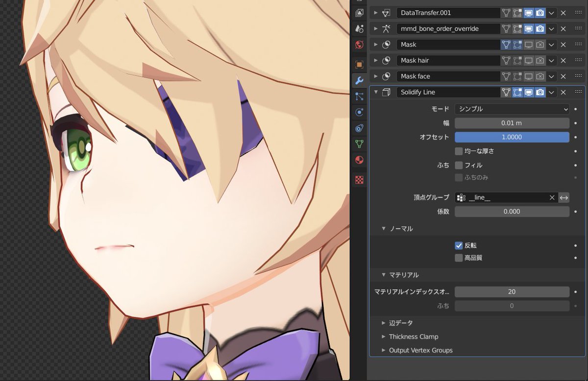Enable the フィル rim checkbox
Image resolution: width=588 pixels, height=381 pixels.
[x=459, y=166]
